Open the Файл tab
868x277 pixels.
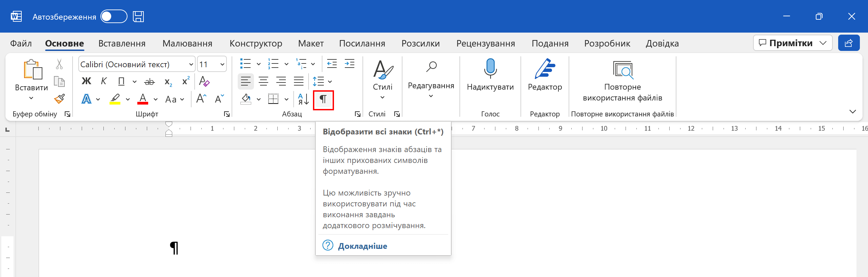[x=21, y=43]
